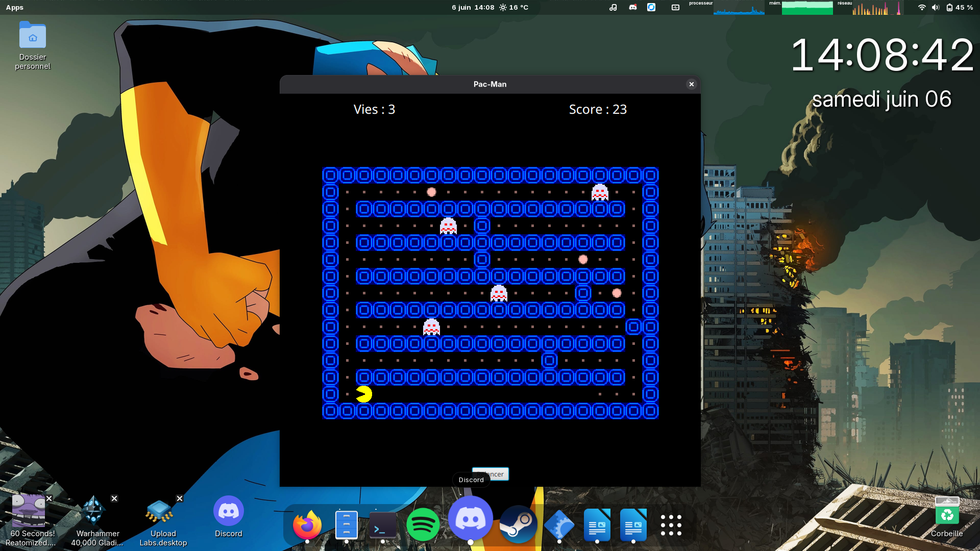Click the Discord tooltip label above the dock
Screen dimensions: 980x551
tap(471, 480)
